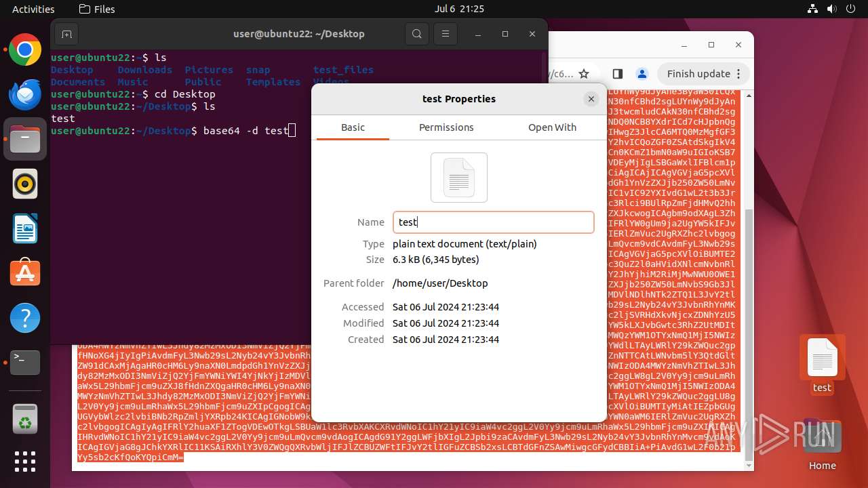
Task: Close the test Properties dialog
Action: point(591,99)
